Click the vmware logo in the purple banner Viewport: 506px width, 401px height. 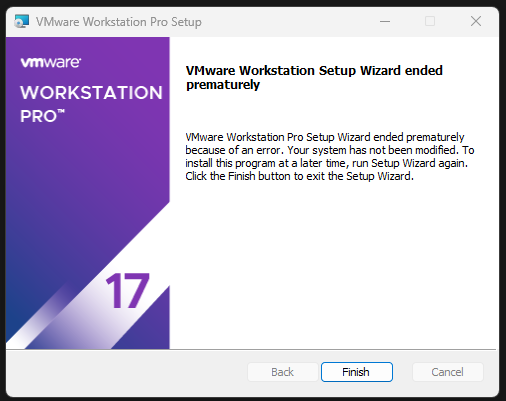(x=51, y=62)
